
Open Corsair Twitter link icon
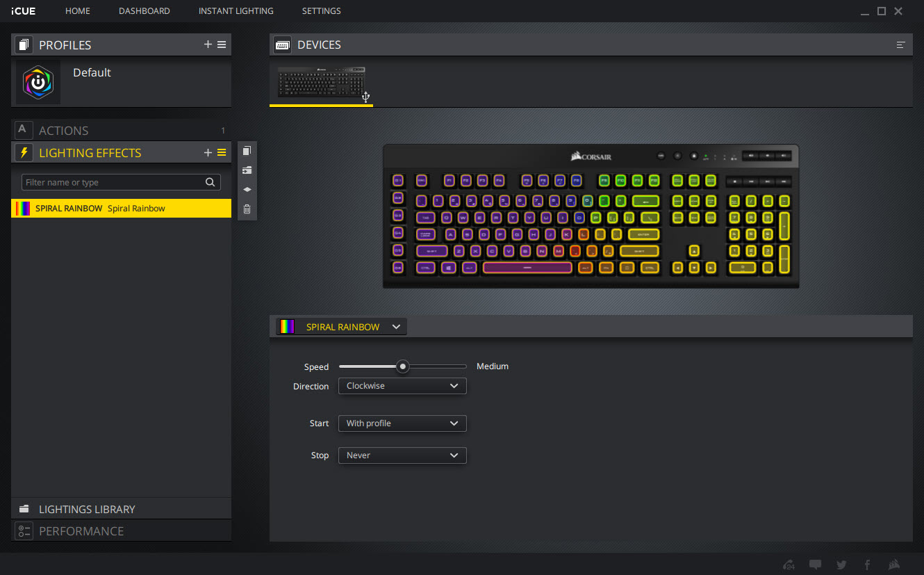click(x=841, y=565)
